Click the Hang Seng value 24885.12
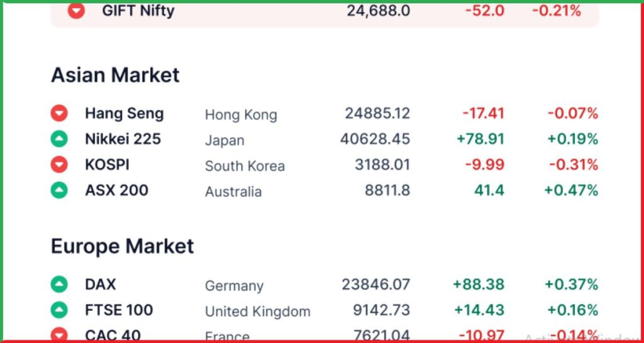This screenshot has height=343, width=644. click(377, 113)
